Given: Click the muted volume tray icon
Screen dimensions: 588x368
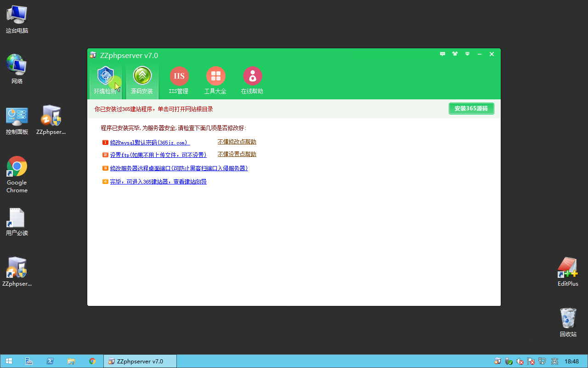Looking at the screenshot, I should (520, 361).
